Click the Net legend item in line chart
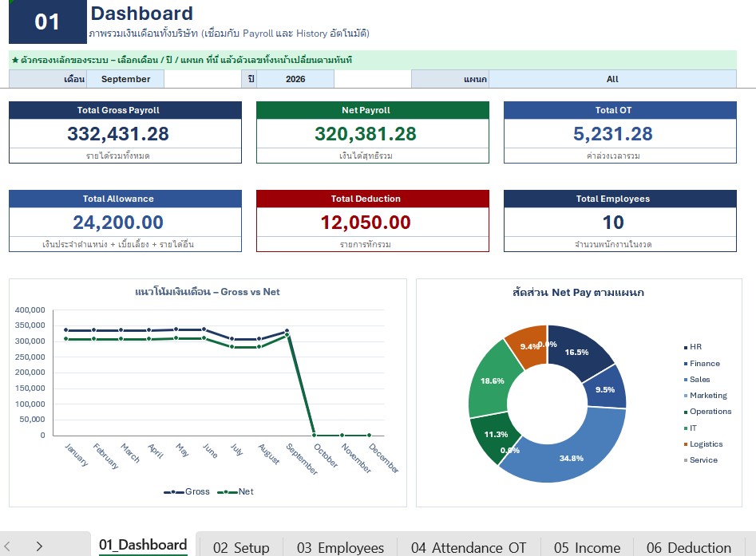The image size is (756, 556). (236, 491)
